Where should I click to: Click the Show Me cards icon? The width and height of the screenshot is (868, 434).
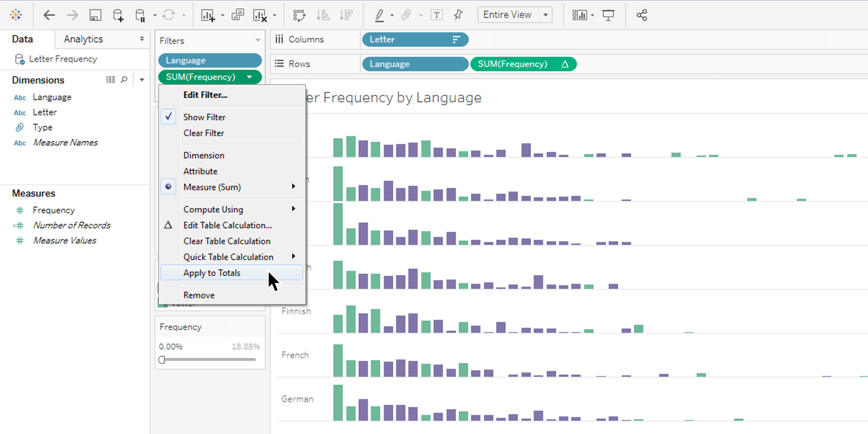click(579, 15)
